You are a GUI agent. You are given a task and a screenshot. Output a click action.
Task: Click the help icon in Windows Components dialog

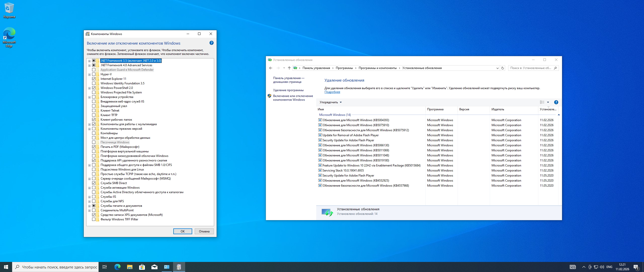[211, 43]
